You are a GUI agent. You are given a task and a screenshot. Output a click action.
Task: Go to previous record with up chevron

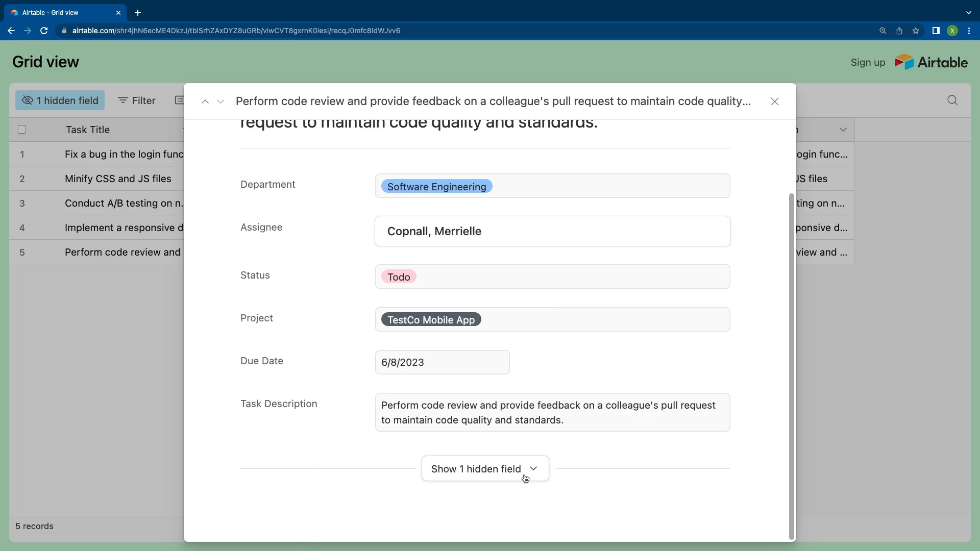point(205,102)
